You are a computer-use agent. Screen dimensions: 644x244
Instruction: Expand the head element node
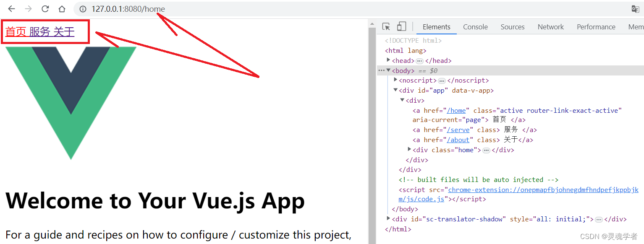[388, 60]
